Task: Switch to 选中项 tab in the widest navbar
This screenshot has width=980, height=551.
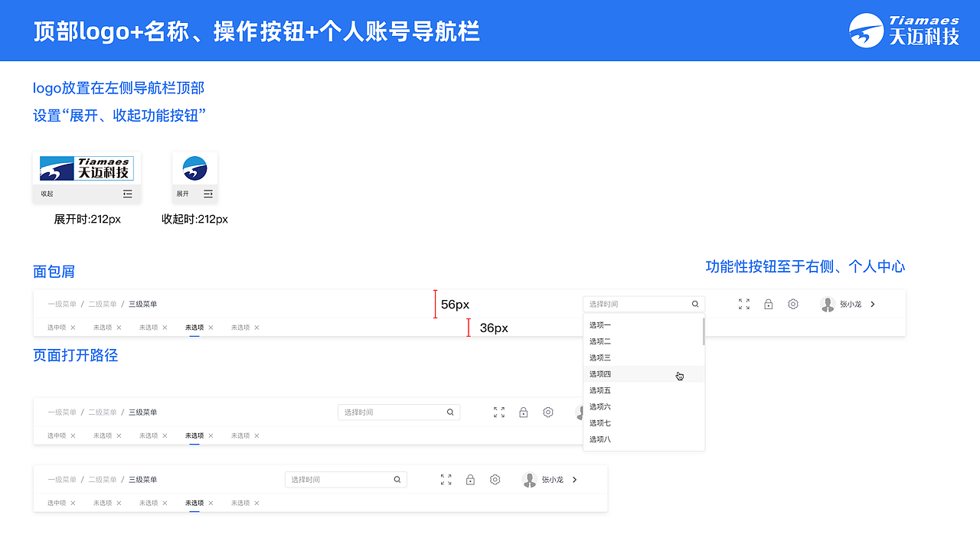Action: coord(57,328)
